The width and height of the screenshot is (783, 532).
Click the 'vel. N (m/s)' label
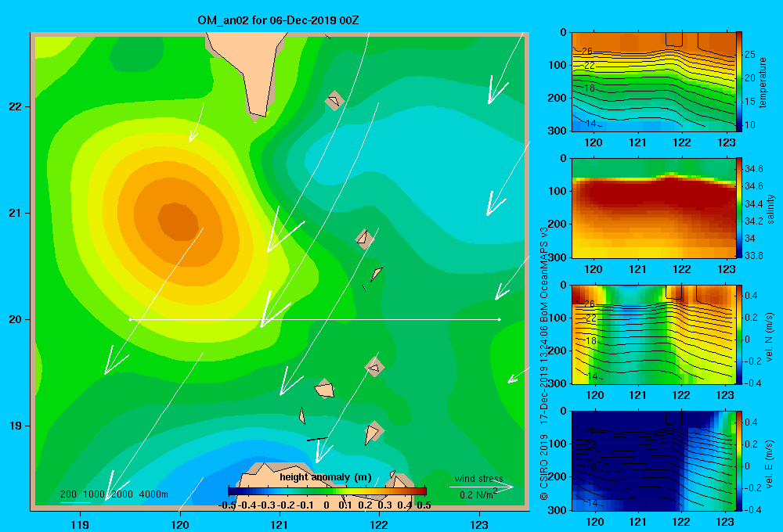(x=770, y=338)
